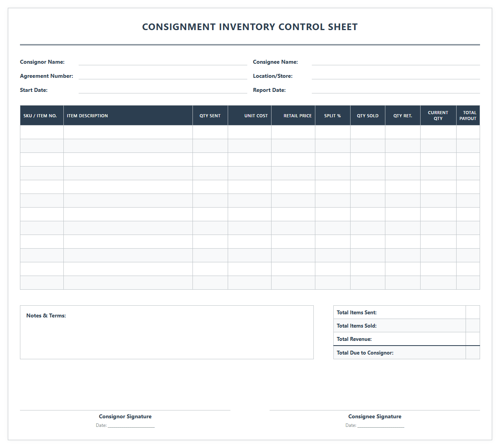Click the Total Due to Consignor value cell

point(473,353)
